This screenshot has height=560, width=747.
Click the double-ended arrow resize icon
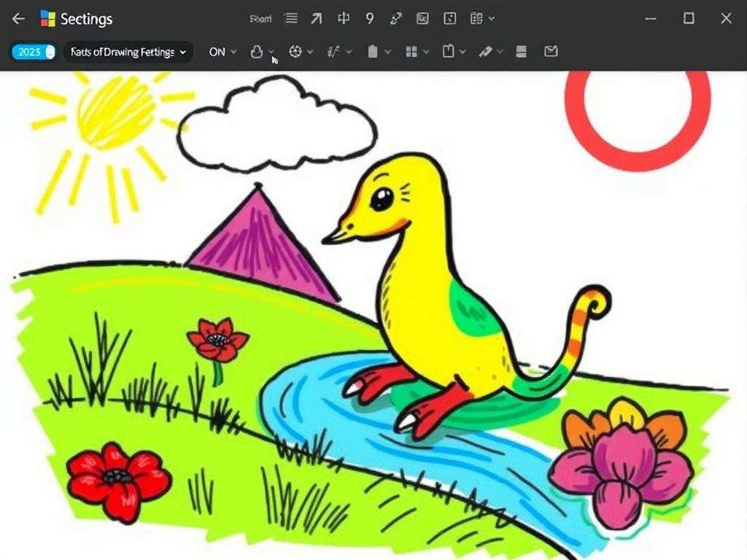[x=395, y=19]
